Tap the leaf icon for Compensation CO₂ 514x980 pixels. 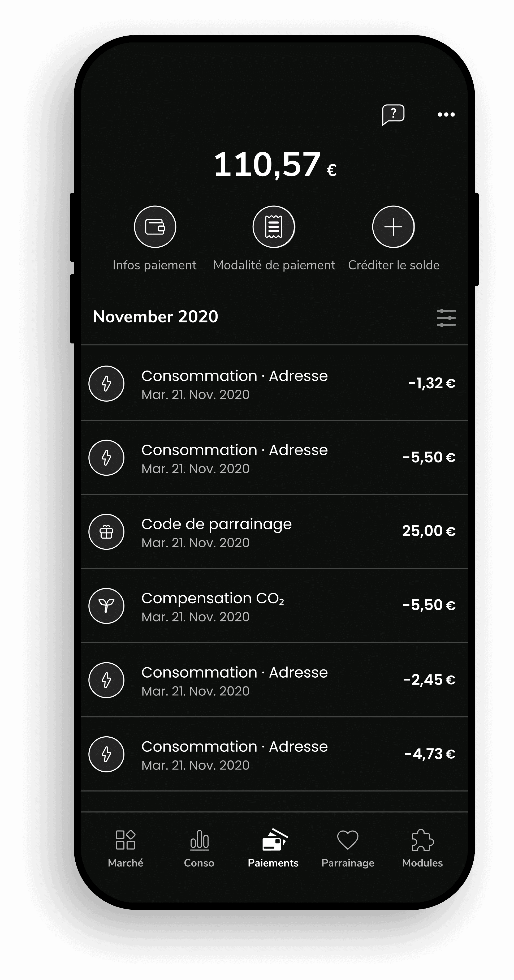106,606
